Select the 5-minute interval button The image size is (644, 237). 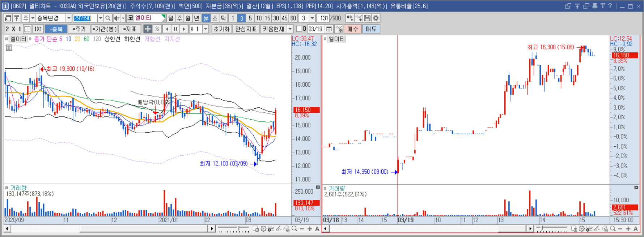250,18
